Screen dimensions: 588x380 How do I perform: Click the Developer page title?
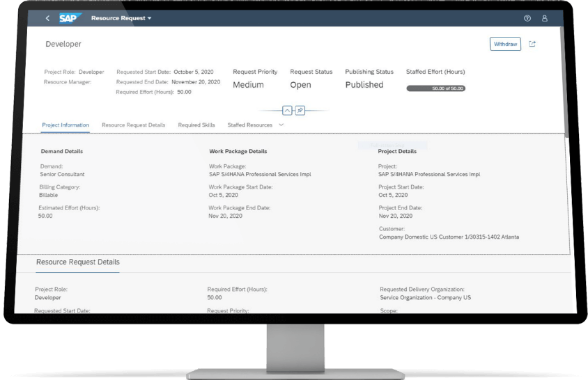click(63, 44)
